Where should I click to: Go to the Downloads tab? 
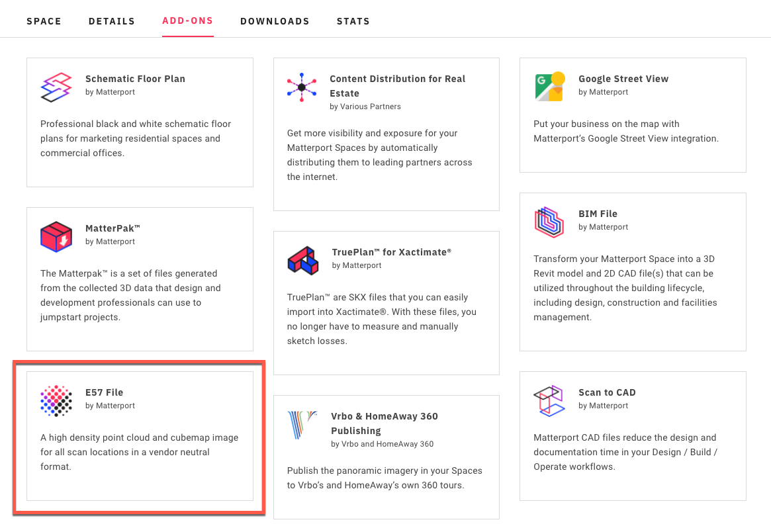(275, 21)
